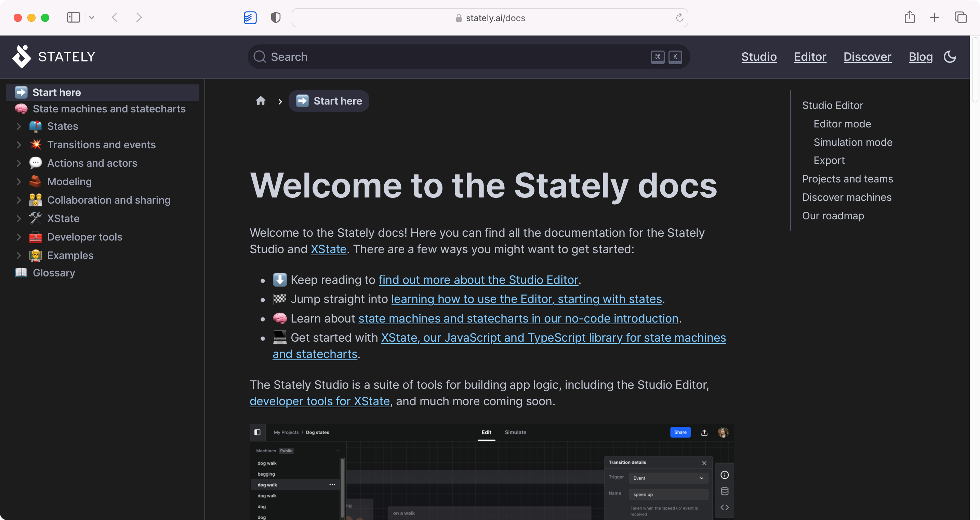Image resolution: width=980 pixels, height=520 pixels.
Task: Toggle dark mode with moon icon
Action: tap(950, 57)
